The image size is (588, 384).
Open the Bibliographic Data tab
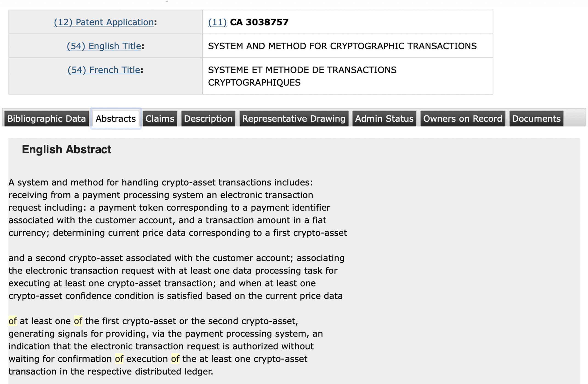click(x=46, y=119)
